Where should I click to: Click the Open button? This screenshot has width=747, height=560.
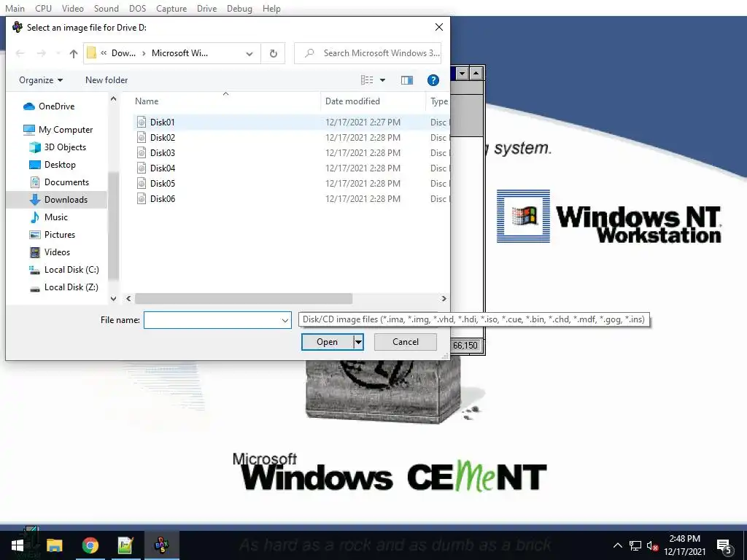click(x=328, y=342)
